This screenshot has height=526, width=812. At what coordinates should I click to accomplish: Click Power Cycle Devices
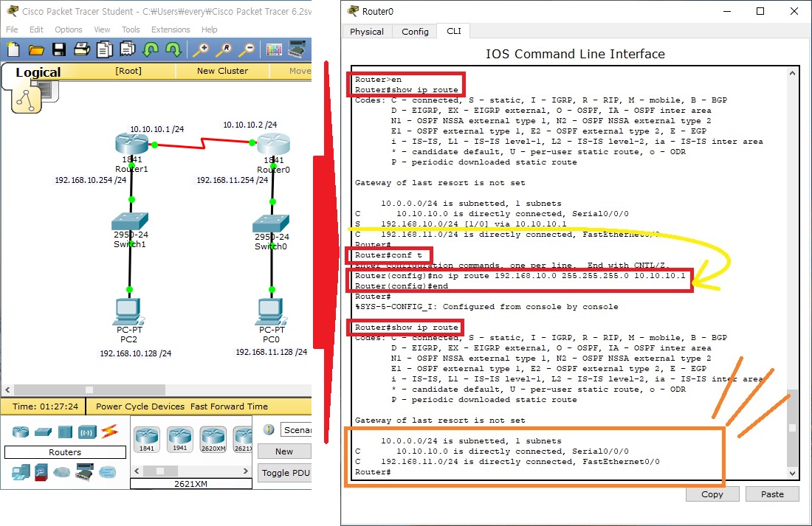click(x=140, y=406)
